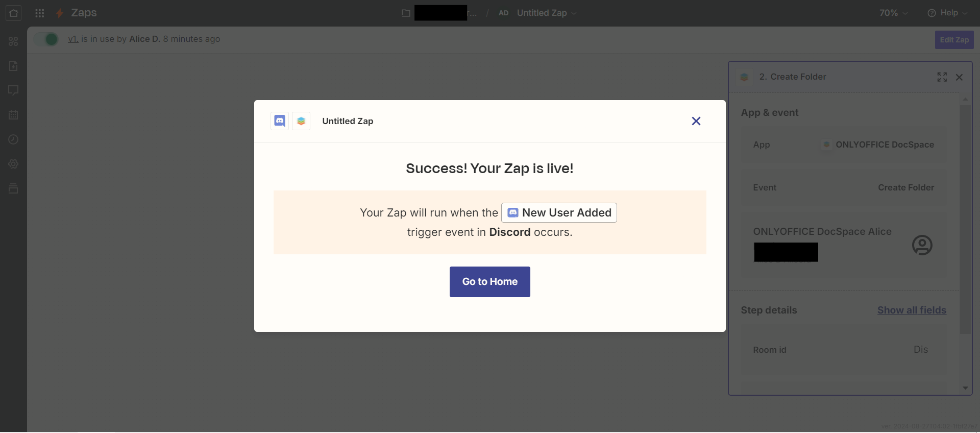Click the step panel scrollbar down arrow

pyautogui.click(x=965, y=388)
